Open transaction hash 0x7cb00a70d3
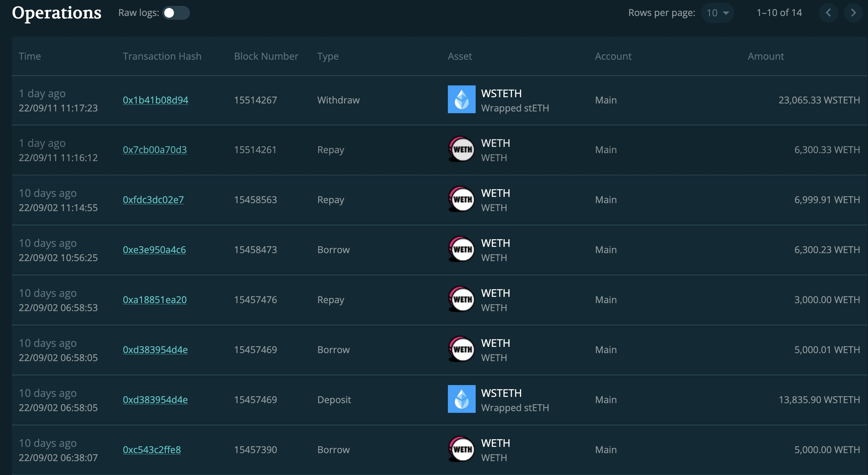The height and width of the screenshot is (475, 868). [155, 150]
